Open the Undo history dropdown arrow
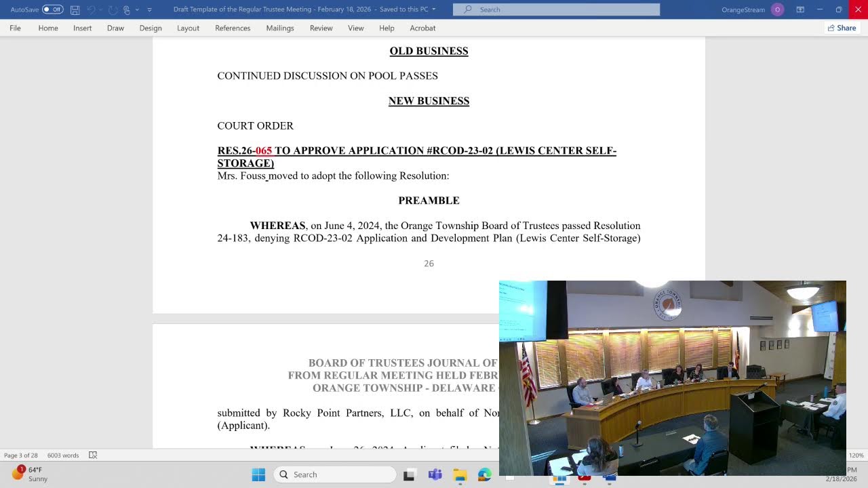This screenshot has height=488, width=868. coord(100,9)
